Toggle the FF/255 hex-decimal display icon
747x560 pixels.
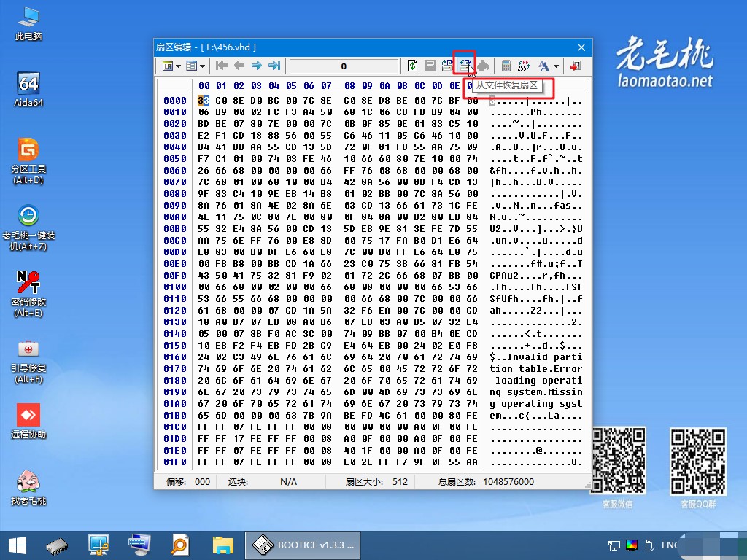pyautogui.click(x=524, y=66)
